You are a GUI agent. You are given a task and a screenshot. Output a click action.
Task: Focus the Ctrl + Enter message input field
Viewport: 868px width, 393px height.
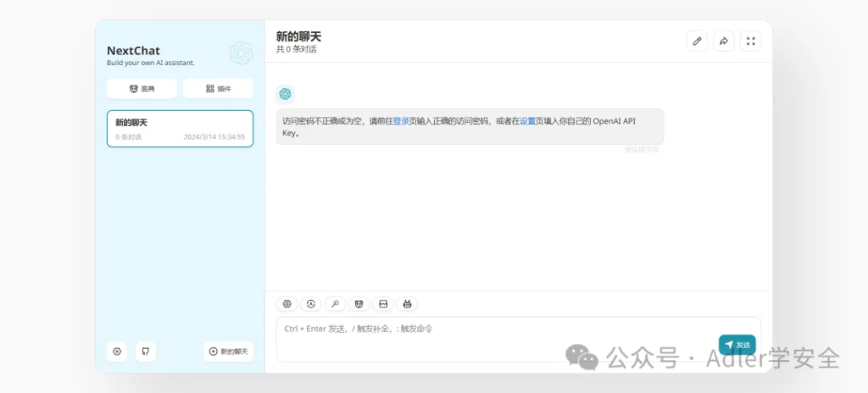[x=519, y=339]
